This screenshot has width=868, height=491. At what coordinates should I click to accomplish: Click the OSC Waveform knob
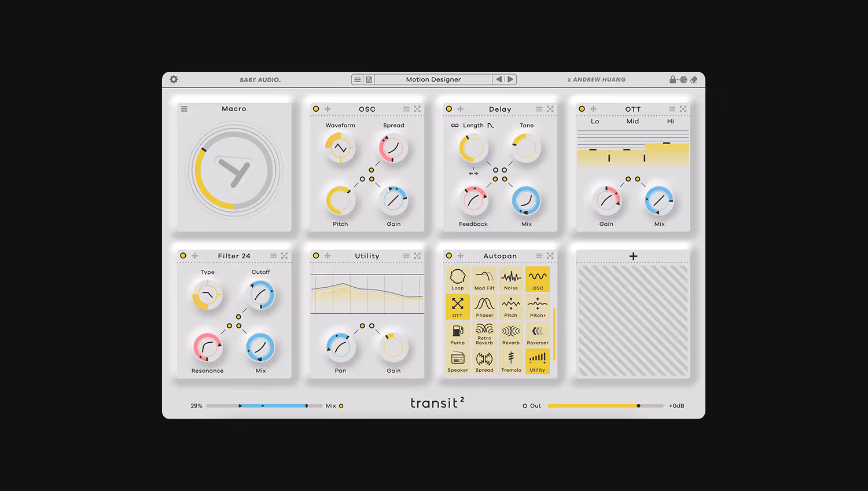[x=340, y=148]
